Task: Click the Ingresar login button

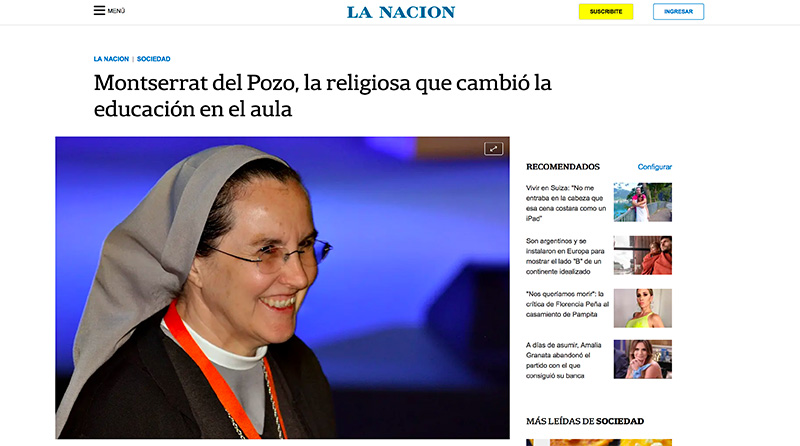Action: coord(678,11)
